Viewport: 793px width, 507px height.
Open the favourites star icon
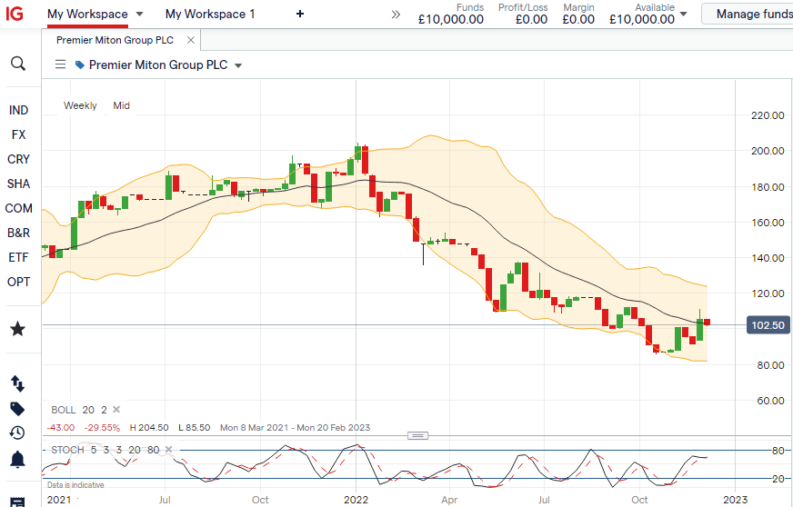coord(18,329)
